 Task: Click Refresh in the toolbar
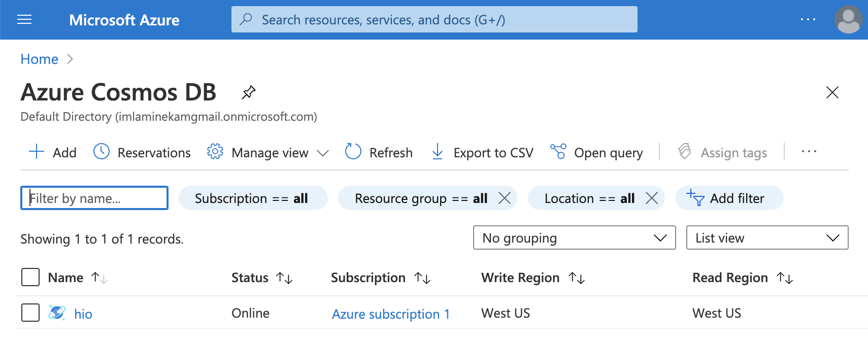pos(379,152)
